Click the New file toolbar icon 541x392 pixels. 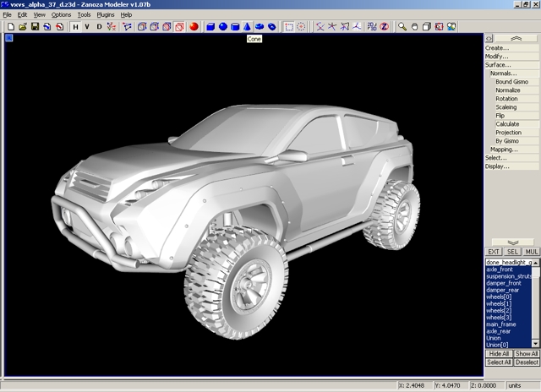coord(9,27)
